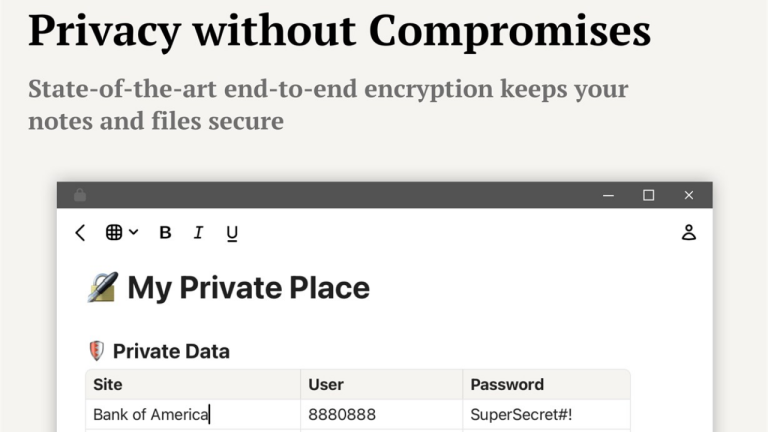Edit the 8880888 user cell

(382, 414)
